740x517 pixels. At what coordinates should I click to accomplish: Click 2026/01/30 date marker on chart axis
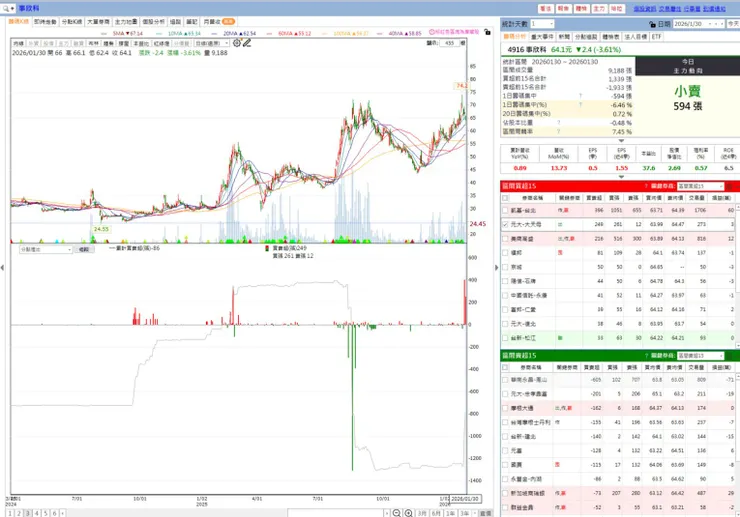(x=464, y=499)
